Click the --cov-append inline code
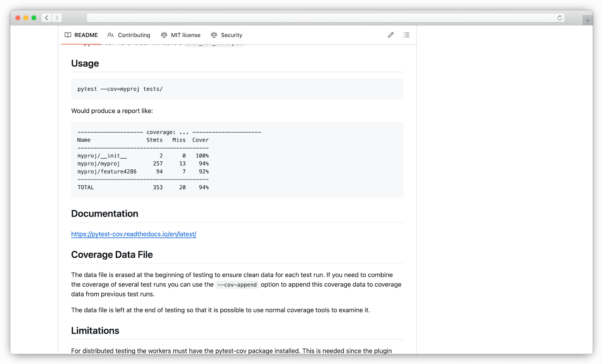The image size is (603, 364). tap(237, 285)
